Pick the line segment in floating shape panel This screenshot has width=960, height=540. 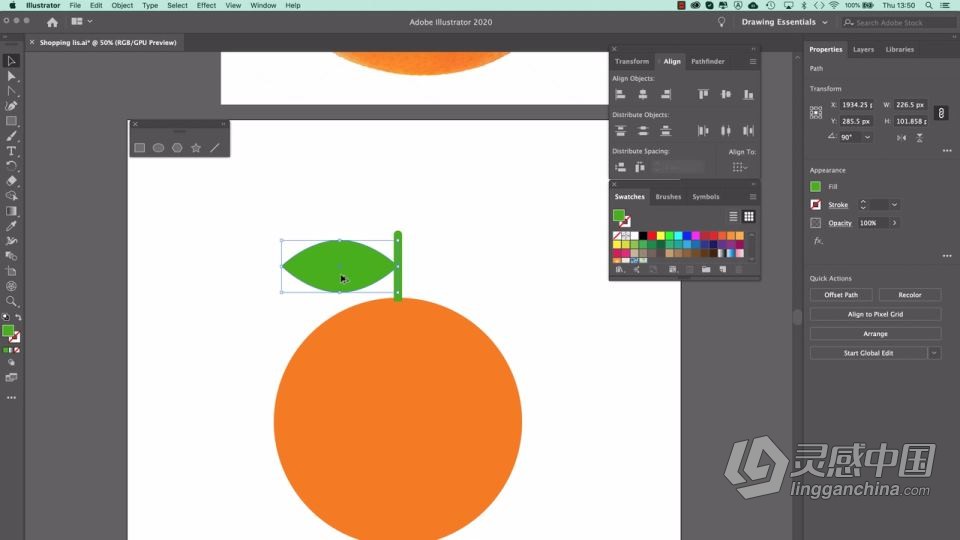pos(215,148)
